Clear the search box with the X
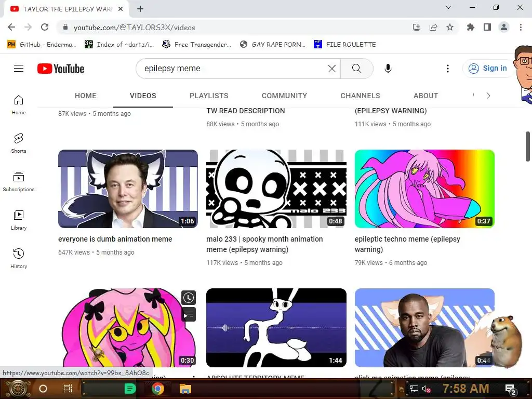Viewport: 532px width, 399px height. [x=332, y=69]
